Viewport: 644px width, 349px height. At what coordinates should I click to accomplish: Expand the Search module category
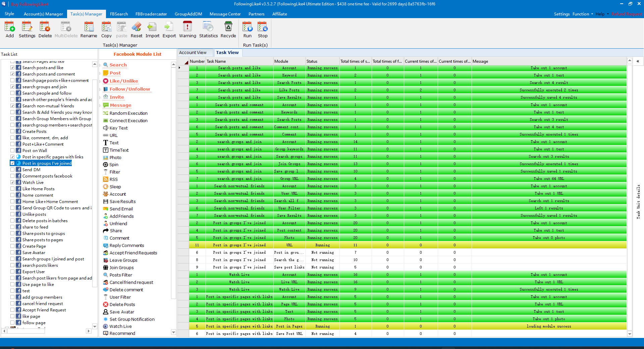point(100,65)
